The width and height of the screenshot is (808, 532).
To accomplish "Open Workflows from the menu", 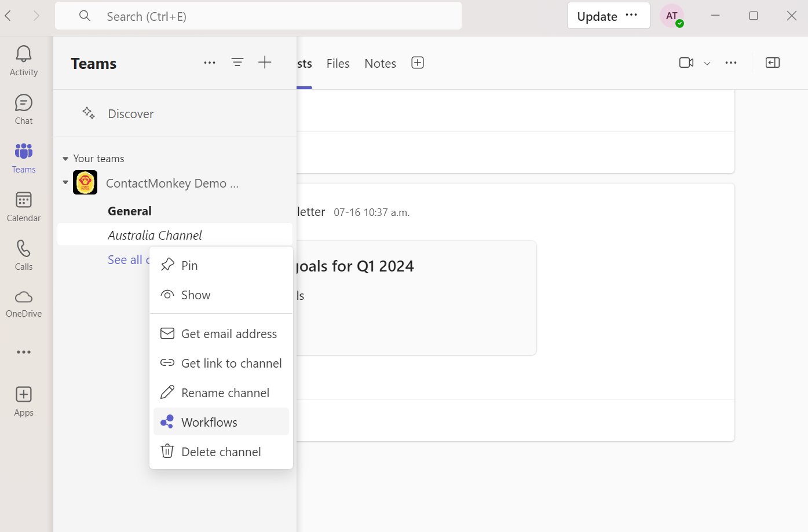I will (221, 422).
